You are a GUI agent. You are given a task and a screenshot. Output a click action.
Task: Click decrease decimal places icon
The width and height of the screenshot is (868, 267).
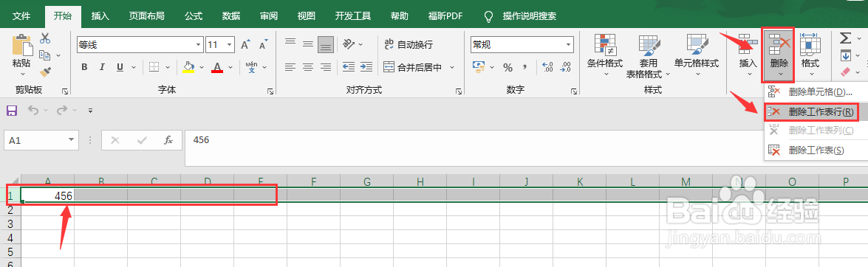tap(565, 67)
